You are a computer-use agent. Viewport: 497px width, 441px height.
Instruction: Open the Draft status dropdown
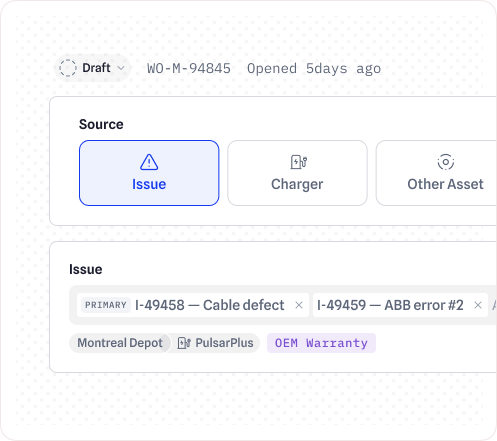pyautogui.click(x=92, y=68)
